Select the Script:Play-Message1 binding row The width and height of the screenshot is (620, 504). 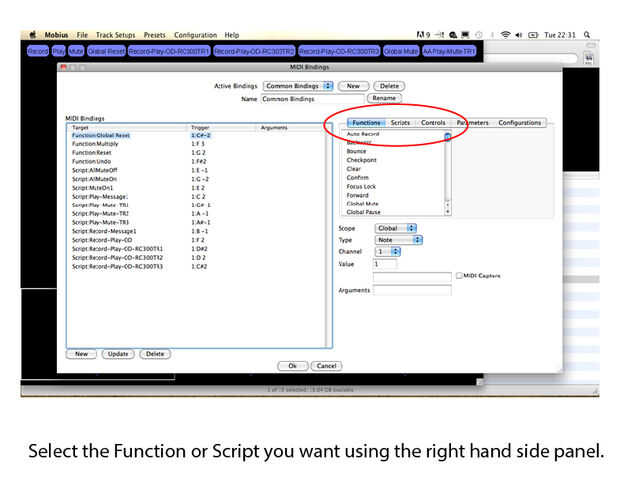(x=198, y=196)
